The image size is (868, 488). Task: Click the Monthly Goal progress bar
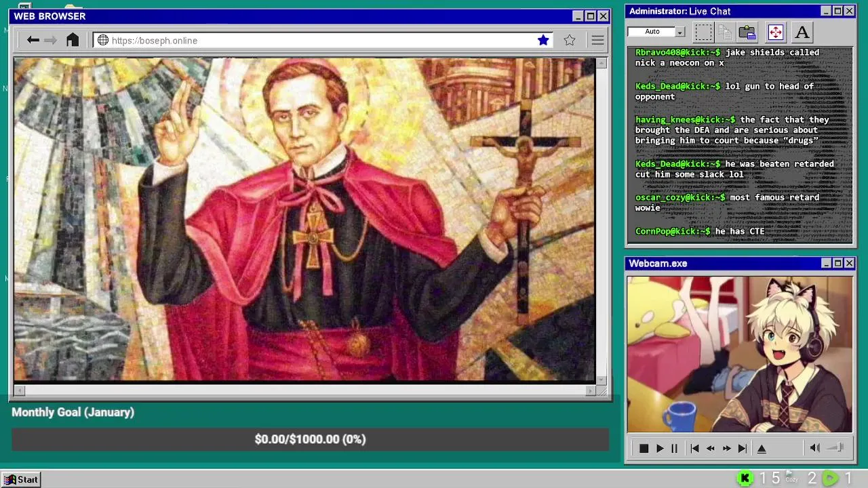click(x=310, y=439)
